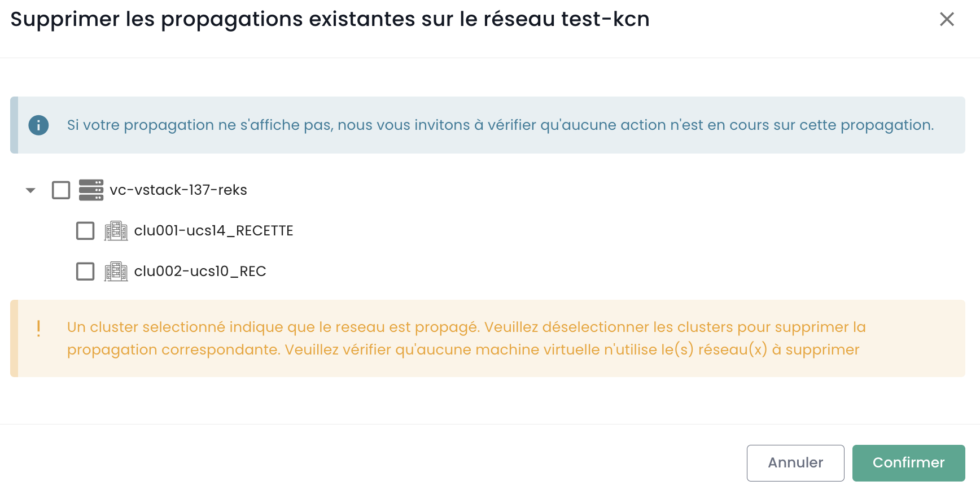Close the propagation deletion dialog
Image resolution: width=980 pixels, height=490 pixels.
pos(947,19)
